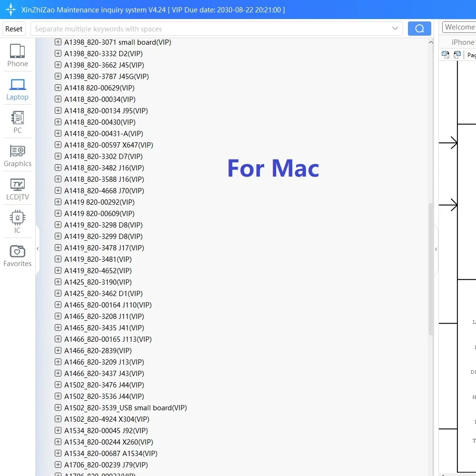This screenshot has height=476, width=476.
Task: Select A1534_820-00244 X260(VIP) entry
Action: click(x=109, y=442)
